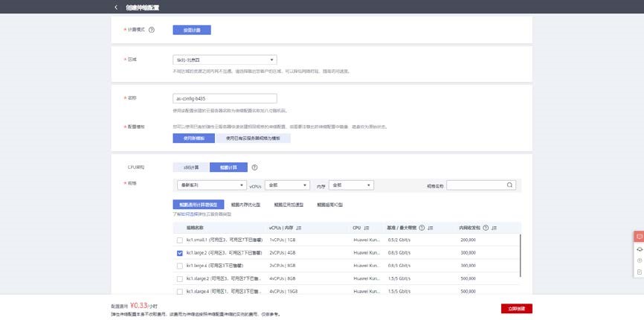644x320 pixels.
Task: Sort by the CPU column icon
Action: (x=367, y=228)
